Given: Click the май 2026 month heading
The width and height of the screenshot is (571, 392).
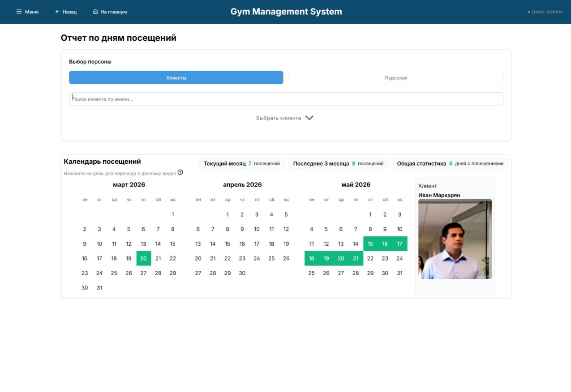Looking at the screenshot, I should point(356,184).
